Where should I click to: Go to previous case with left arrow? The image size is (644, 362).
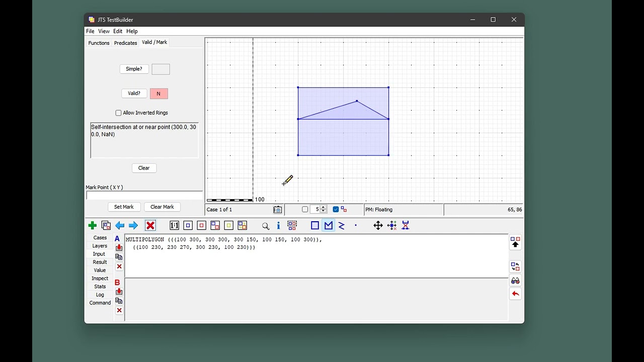click(120, 226)
